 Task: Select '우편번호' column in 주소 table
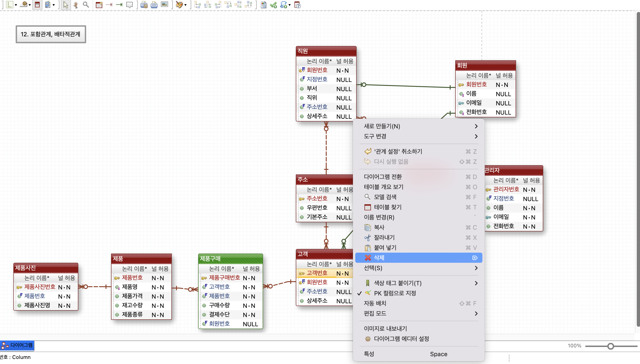325,208
